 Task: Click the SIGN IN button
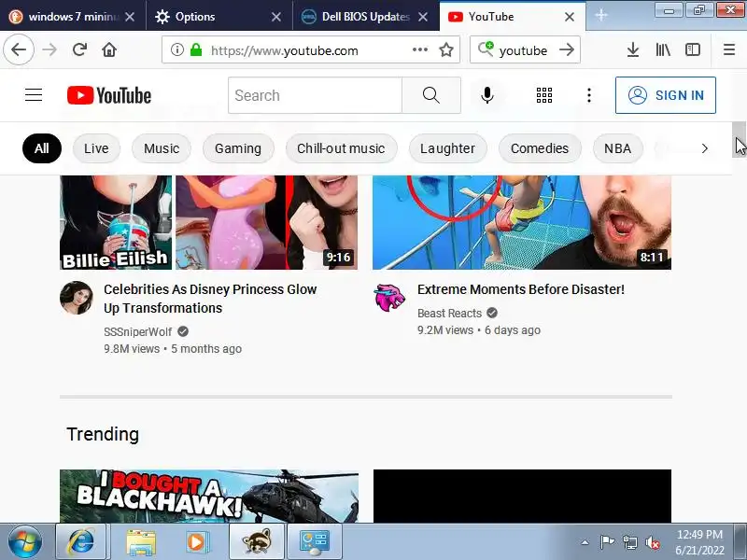point(666,95)
